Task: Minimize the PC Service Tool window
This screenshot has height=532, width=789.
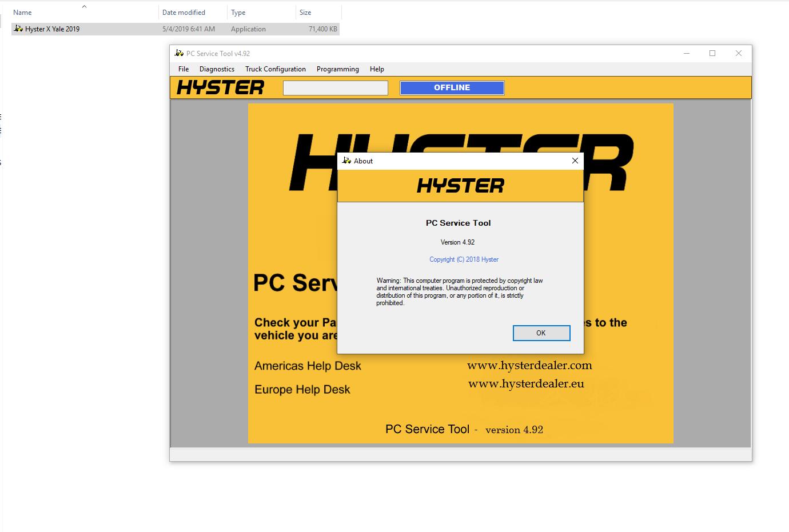Action: point(686,53)
